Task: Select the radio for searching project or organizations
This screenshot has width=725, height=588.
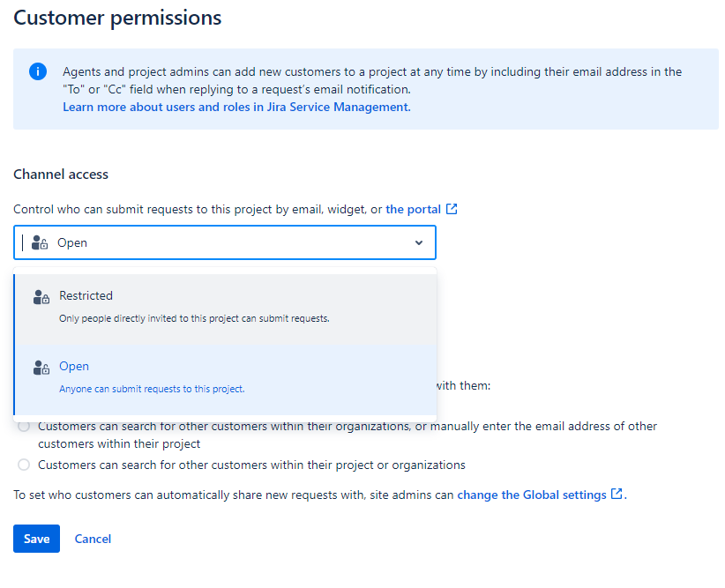Action: pos(23,465)
